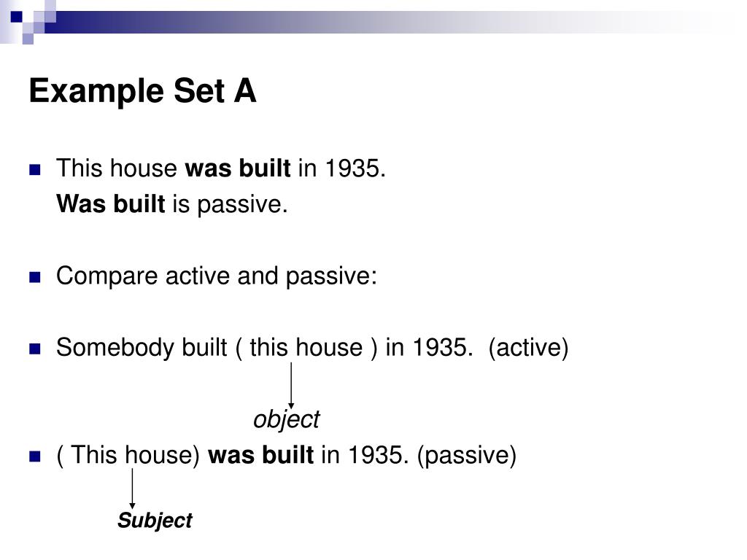Viewport: 747px width, 560px height.
Task: Click the bullet beside 'Compare active and passive'
Action: 35,277
